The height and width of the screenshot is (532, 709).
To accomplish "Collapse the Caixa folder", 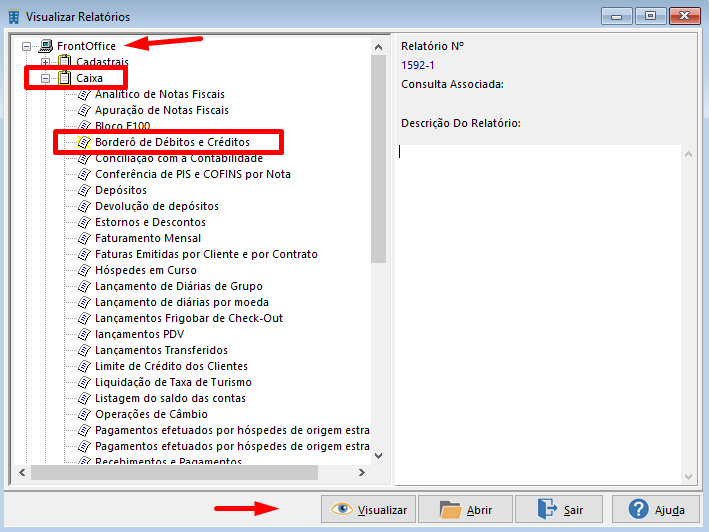I will 45,78.
